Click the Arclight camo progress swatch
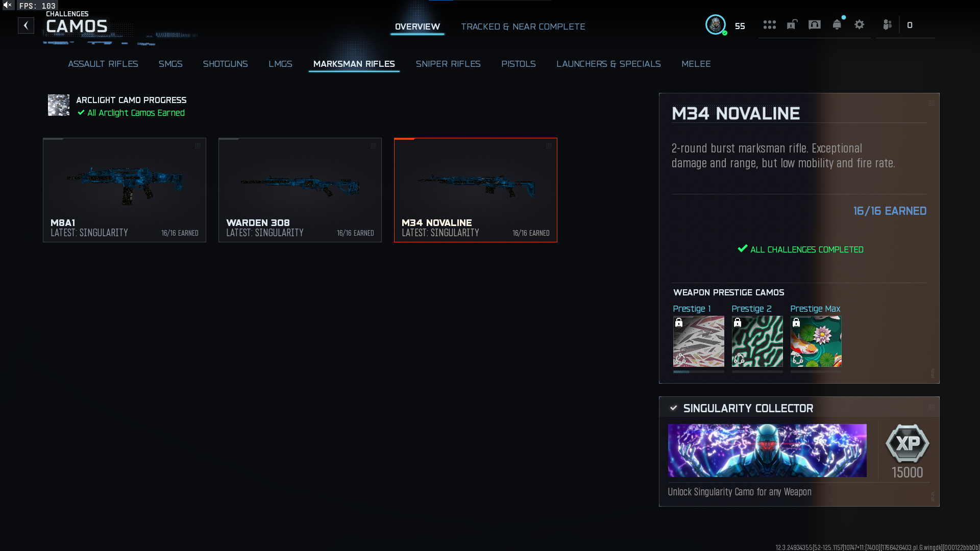 click(x=59, y=105)
